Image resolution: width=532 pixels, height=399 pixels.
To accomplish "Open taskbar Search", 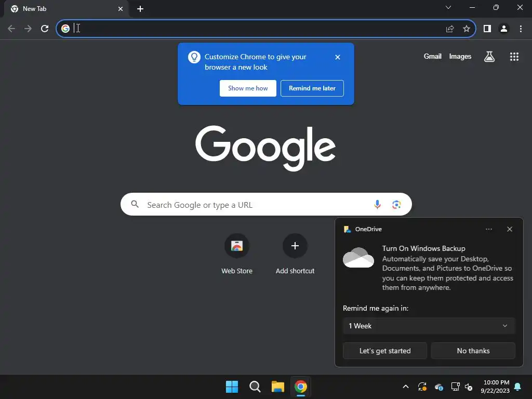I will [x=255, y=387].
